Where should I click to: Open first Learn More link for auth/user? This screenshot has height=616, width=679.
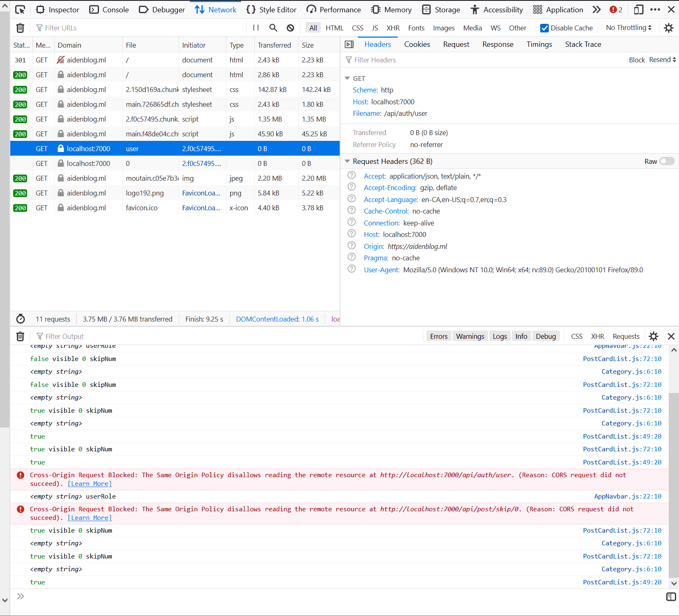coord(90,484)
